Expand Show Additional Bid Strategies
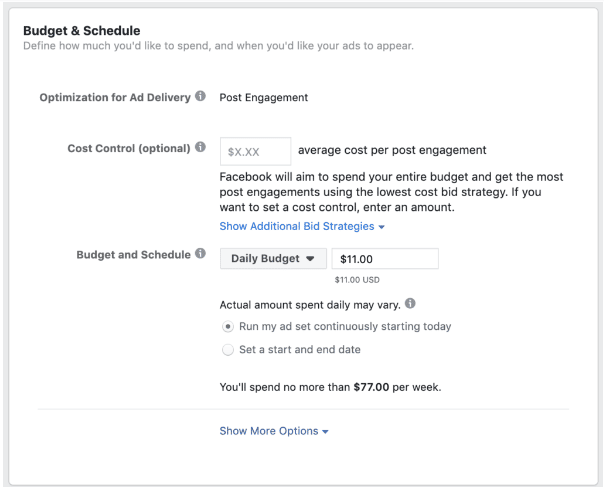 [x=302, y=226]
